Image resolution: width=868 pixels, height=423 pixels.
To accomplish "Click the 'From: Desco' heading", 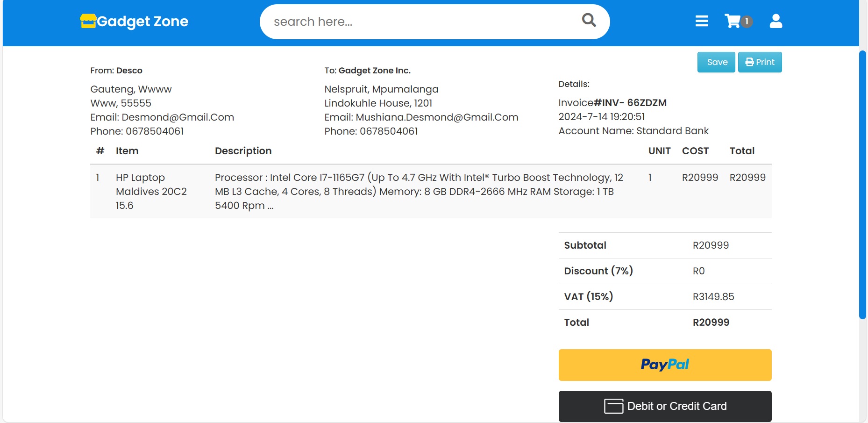I will click(x=116, y=71).
